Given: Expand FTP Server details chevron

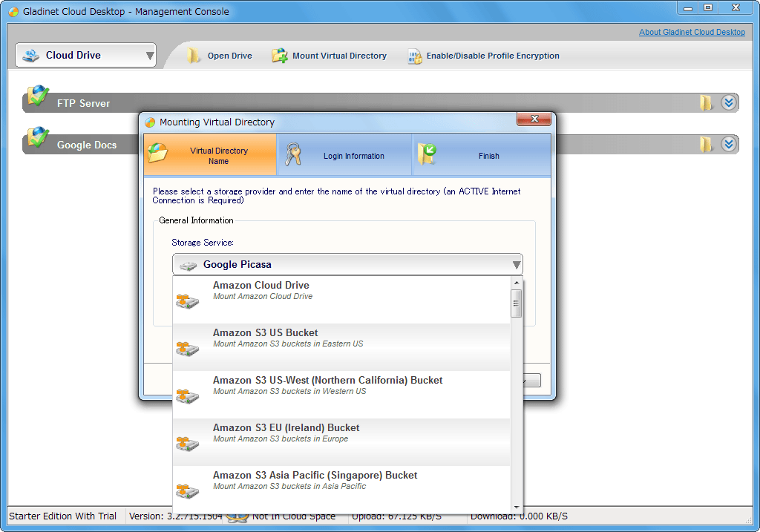Looking at the screenshot, I should pyautogui.click(x=729, y=102).
